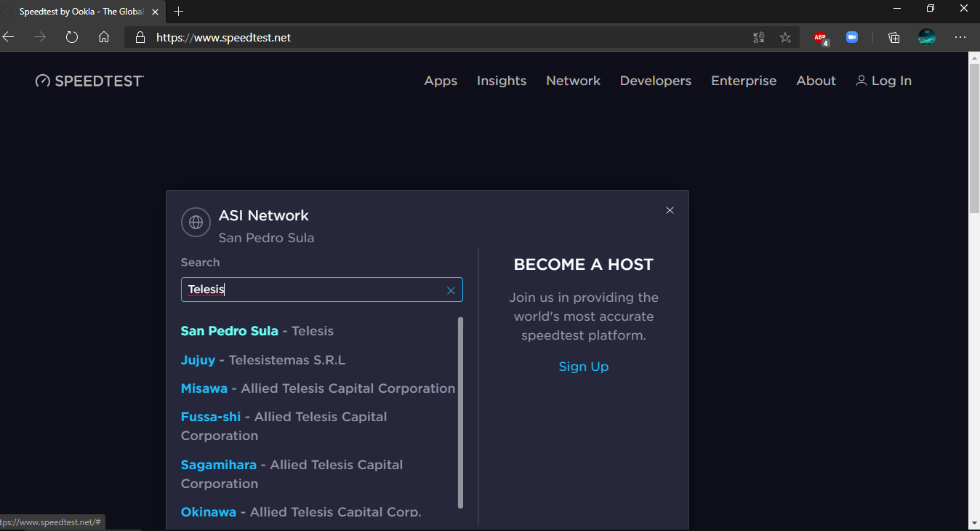The height and width of the screenshot is (531, 980).
Task: Open a new browser tab
Action: click(x=179, y=12)
